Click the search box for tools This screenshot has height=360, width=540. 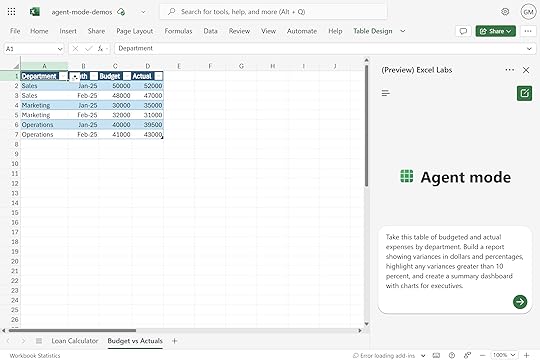(x=273, y=12)
